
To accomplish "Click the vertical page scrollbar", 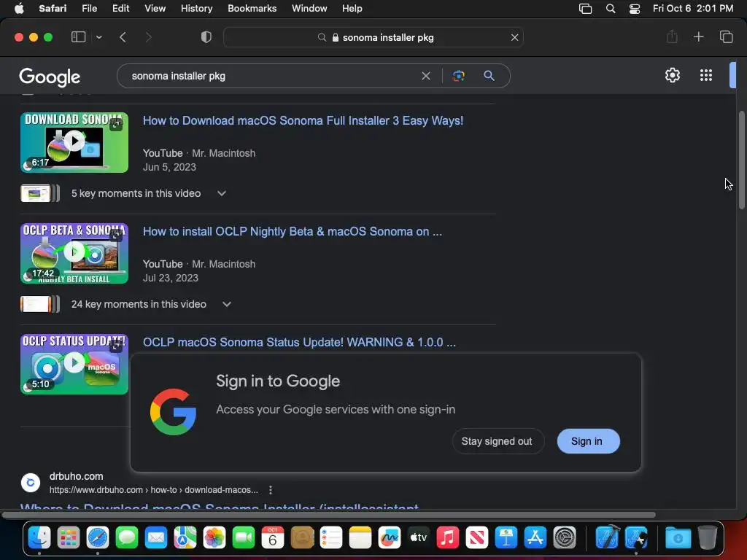I will 741,160.
